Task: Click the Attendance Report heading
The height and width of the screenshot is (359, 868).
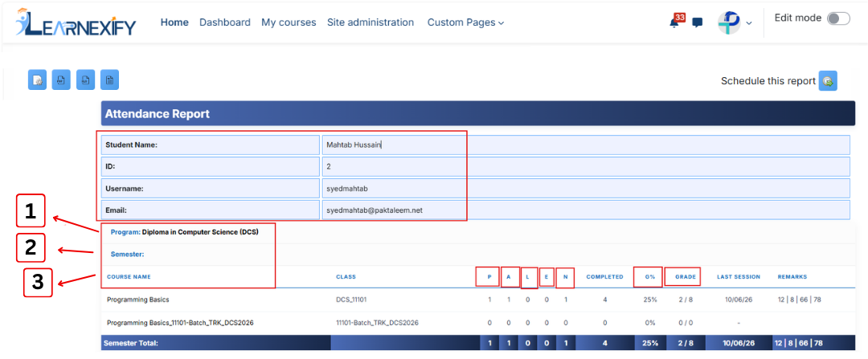Action: (x=158, y=114)
